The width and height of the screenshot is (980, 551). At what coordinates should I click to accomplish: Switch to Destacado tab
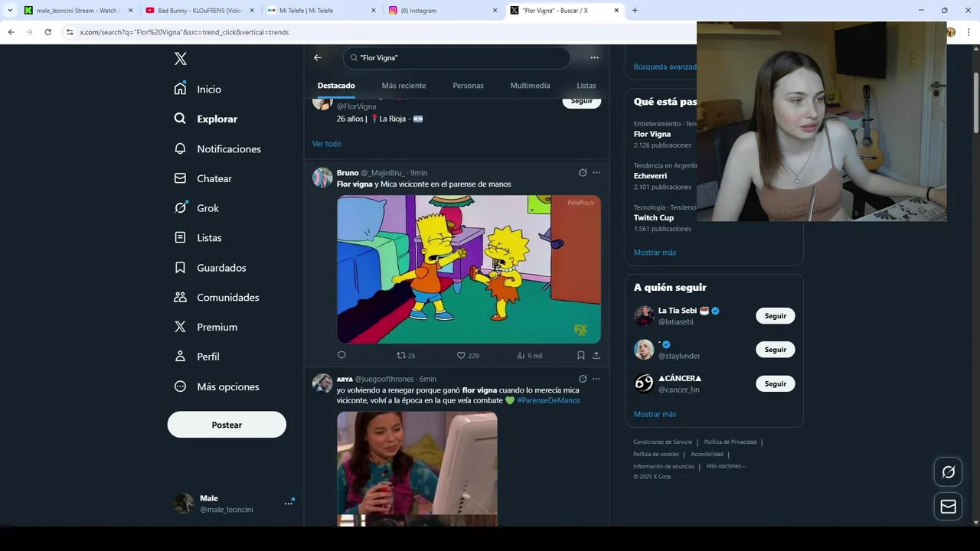[336, 86]
